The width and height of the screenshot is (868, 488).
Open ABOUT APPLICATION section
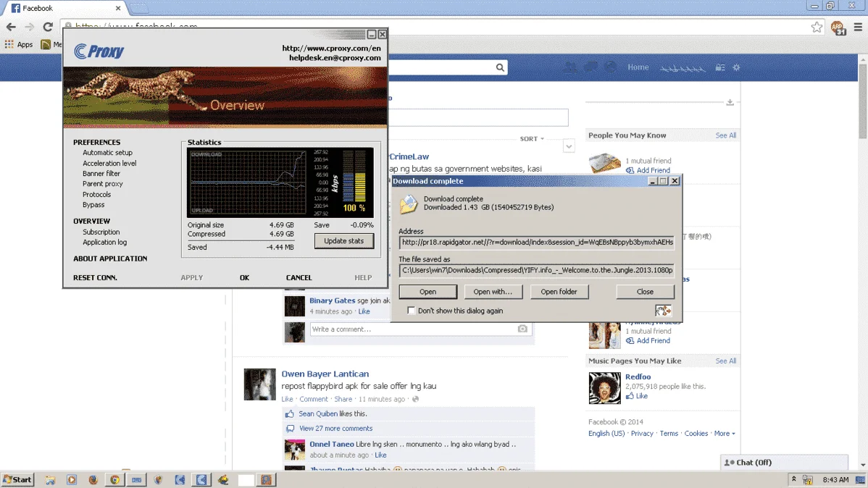click(110, 258)
